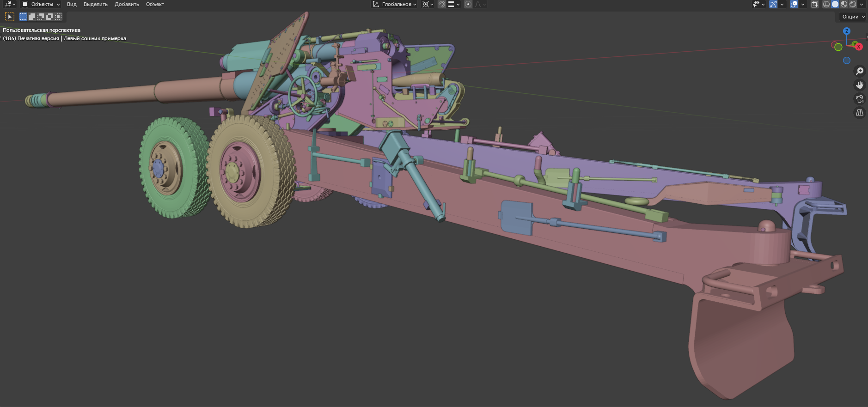Image resolution: width=868 pixels, height=407 pixels.
Task: Choose 'intersect selection' mode icon
Action: (x=58, y=17)
